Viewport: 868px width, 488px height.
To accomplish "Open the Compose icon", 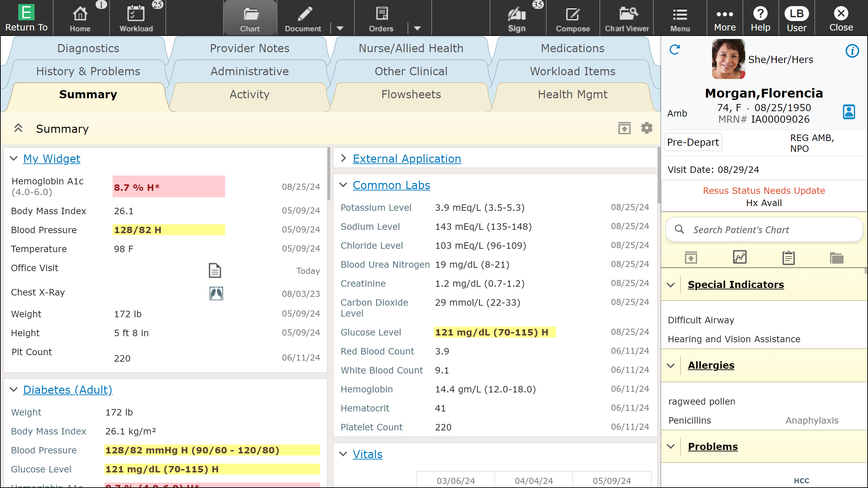I will 572,18.
